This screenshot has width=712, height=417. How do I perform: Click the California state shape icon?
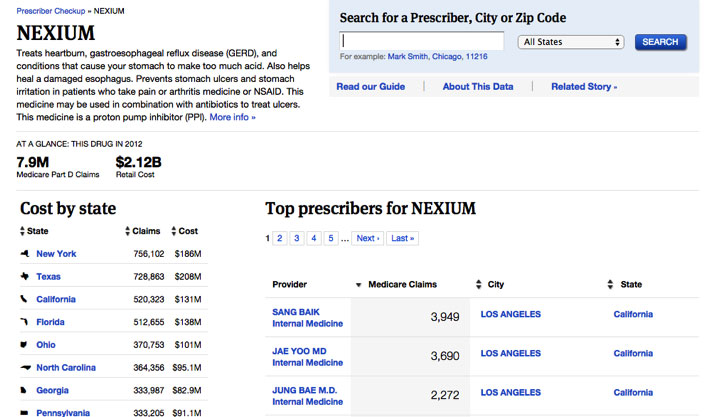point(24,299)
